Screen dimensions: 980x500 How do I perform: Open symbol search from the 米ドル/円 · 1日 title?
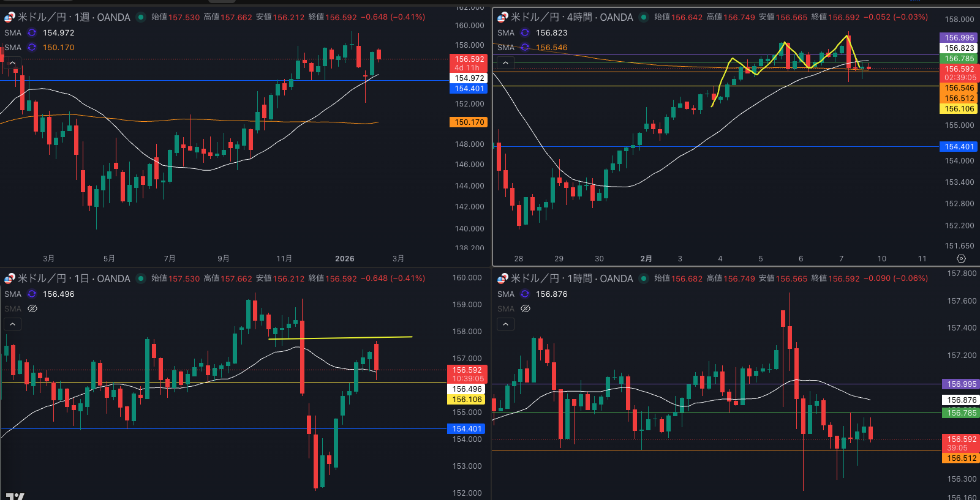click(x=74, y=278)
